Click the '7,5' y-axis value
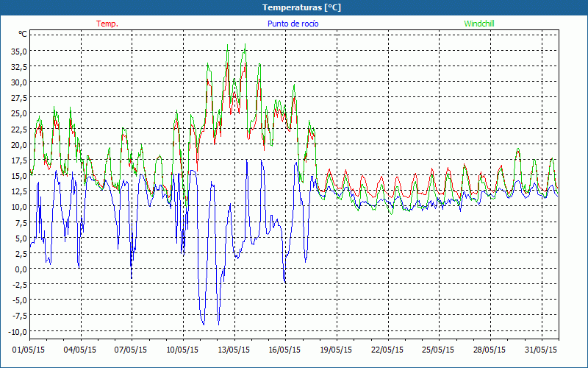 click(x=21, y=223)
